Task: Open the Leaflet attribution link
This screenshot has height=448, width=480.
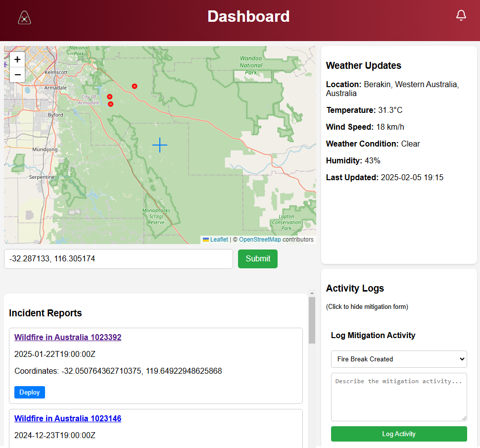Action: click(x=219, y=240)
